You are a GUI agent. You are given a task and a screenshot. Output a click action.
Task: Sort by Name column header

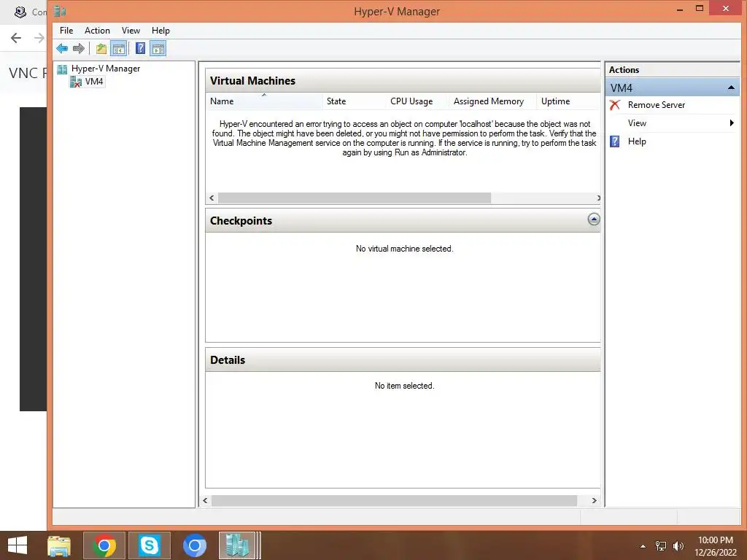(264, 101)
